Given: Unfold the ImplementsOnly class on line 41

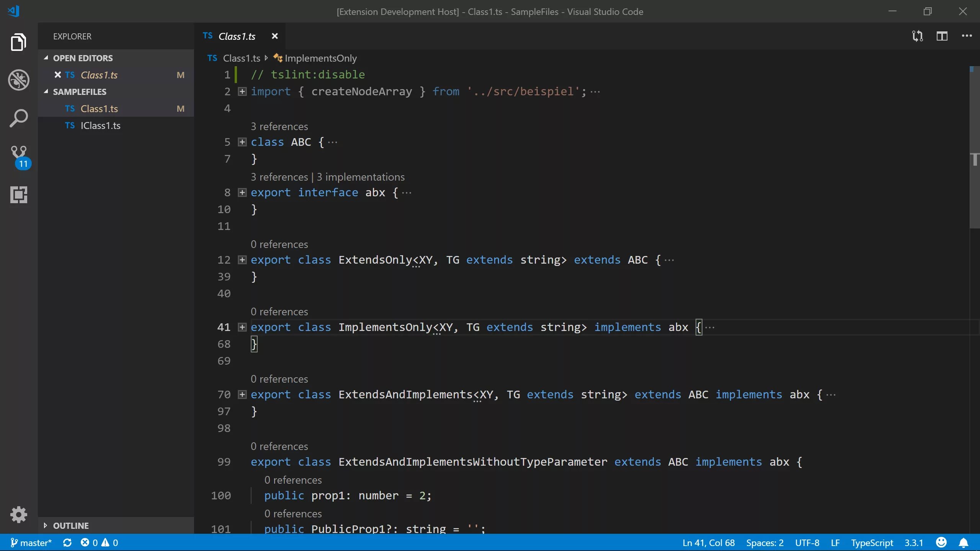Looking at the screenshot, I should click(x=242, y=327).
